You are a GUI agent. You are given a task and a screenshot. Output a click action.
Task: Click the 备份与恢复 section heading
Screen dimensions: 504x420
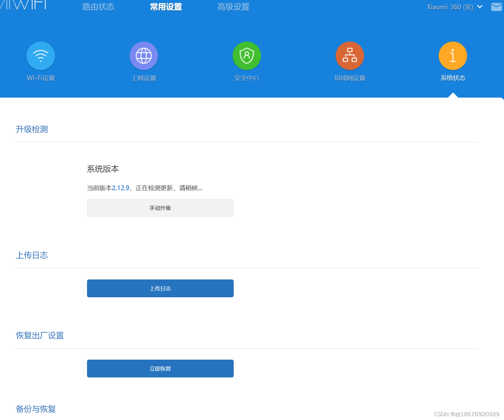pos(36,409)
